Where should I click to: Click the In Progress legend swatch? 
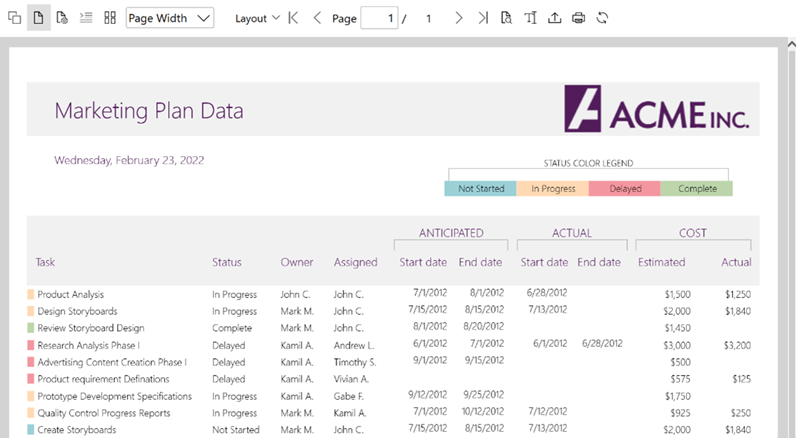(553, 188)
